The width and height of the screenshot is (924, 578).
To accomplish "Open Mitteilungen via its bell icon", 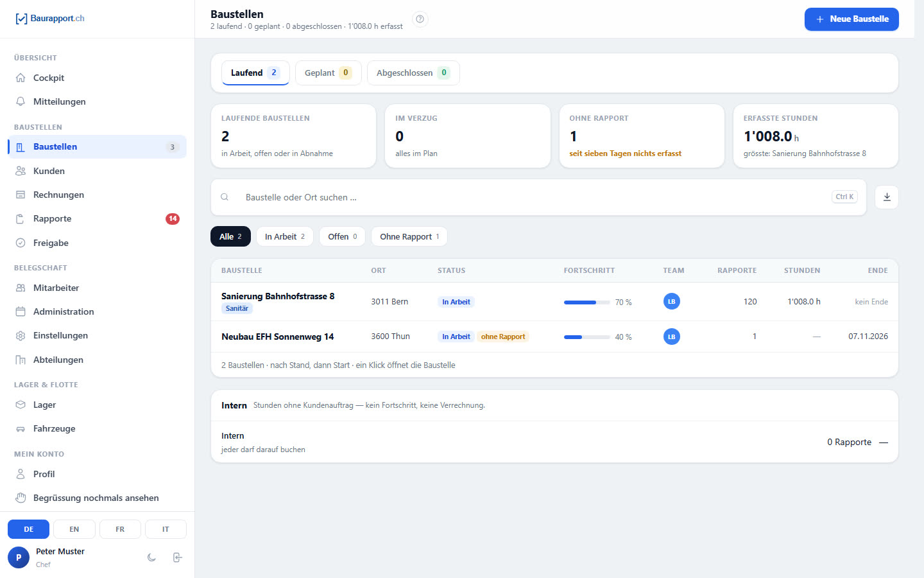I will pyautogui.click(x=21, y=101).
